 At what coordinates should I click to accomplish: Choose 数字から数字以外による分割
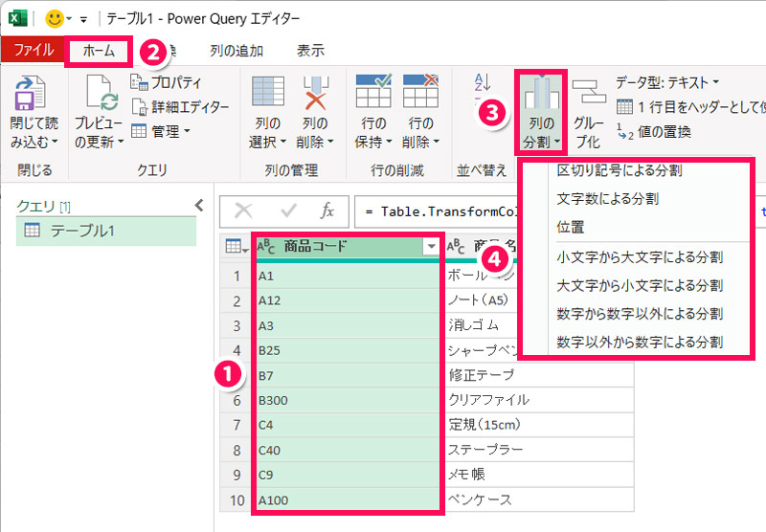[x=640, y=314]
